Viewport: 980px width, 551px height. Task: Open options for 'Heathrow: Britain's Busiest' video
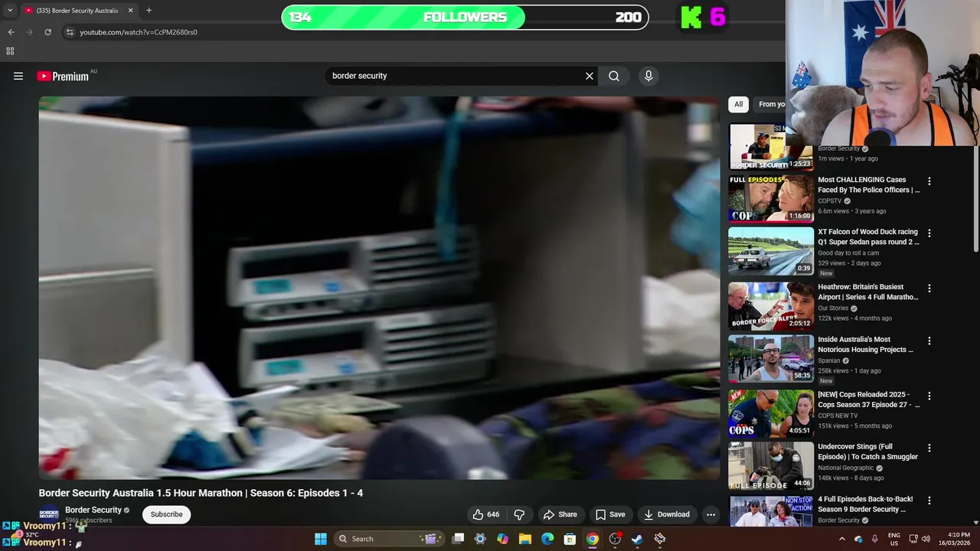pos(929,289)
